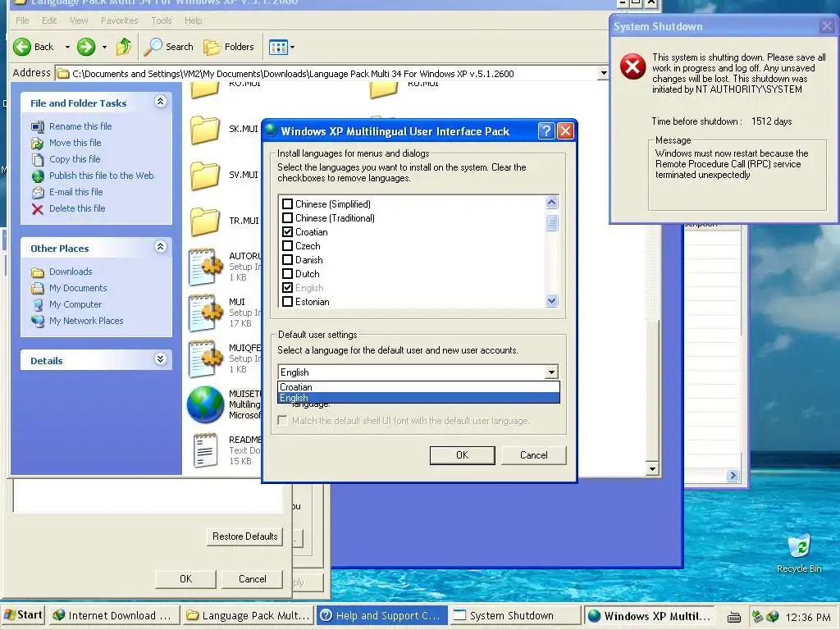The image size is (840, 630).
Task: Click Copy this file icon
Action: [x=38, y=160]
